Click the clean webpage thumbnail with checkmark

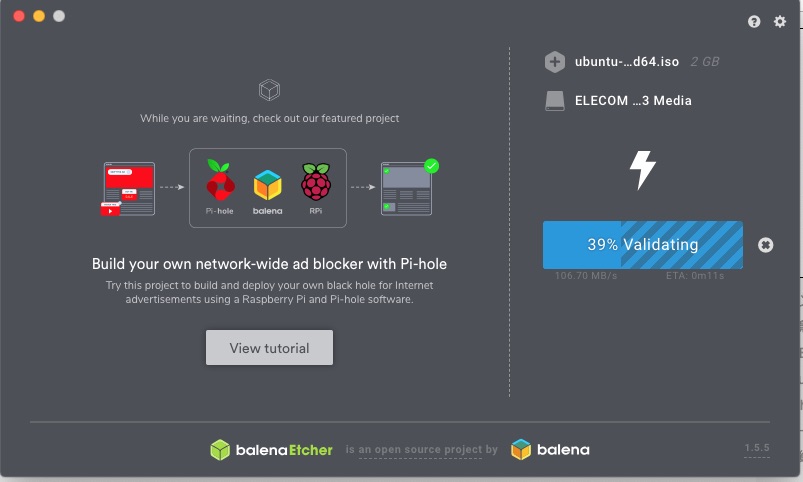point(409,187)
